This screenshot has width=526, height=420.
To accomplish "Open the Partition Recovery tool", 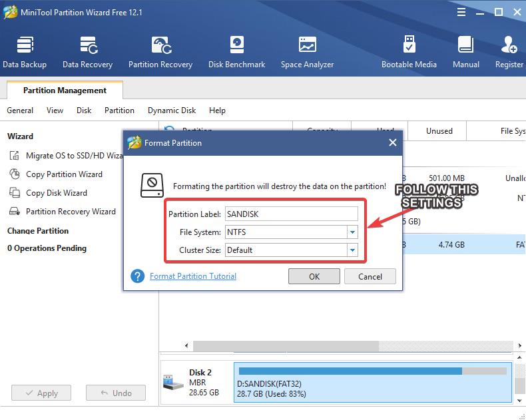I will pyautogui.click(x=160, y=53).
